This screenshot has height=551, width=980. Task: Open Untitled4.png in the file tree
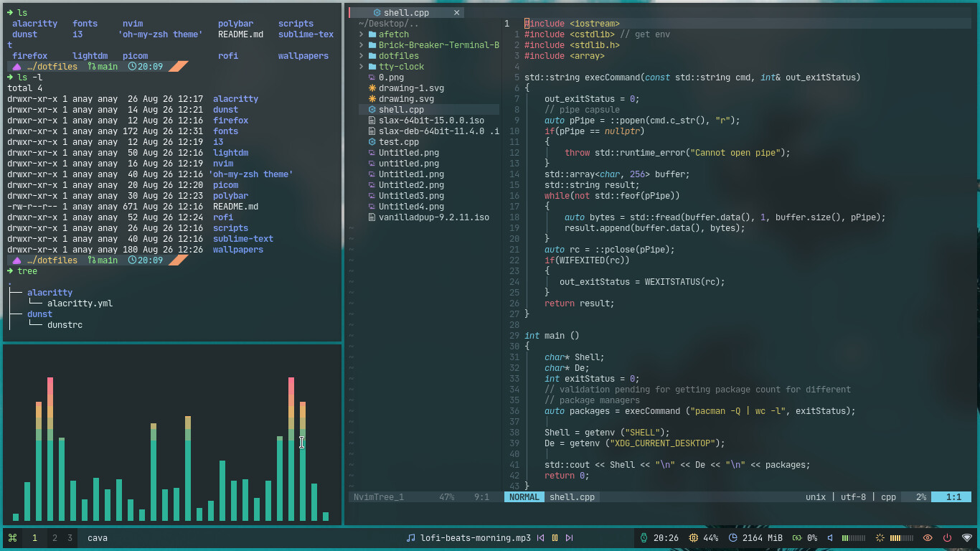[411, 207]
